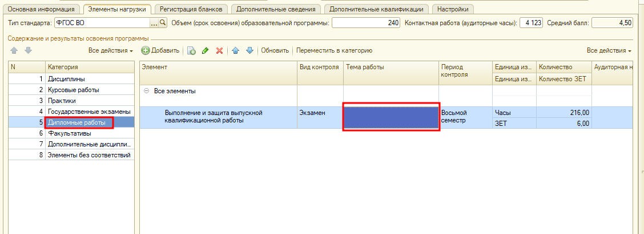Click highlighted Тема работы cell
The image size is (644, 234).
point(391,117)
